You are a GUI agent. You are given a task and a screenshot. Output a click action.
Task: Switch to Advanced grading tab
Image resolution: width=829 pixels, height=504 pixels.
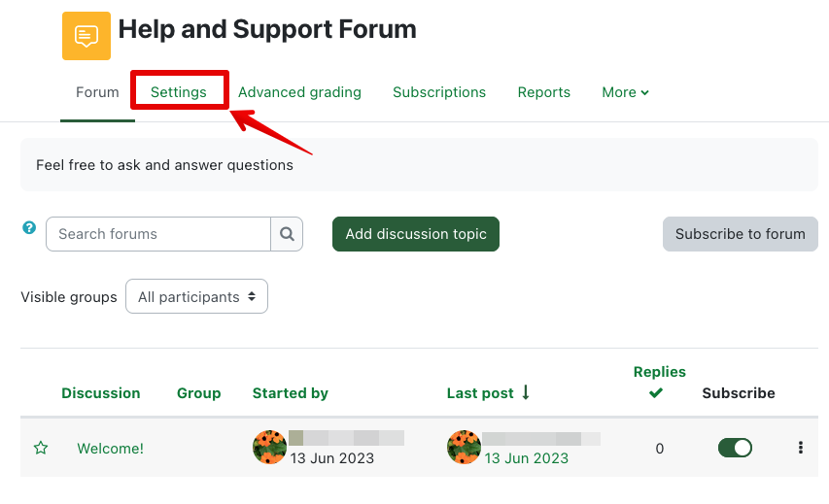[299, 92]
